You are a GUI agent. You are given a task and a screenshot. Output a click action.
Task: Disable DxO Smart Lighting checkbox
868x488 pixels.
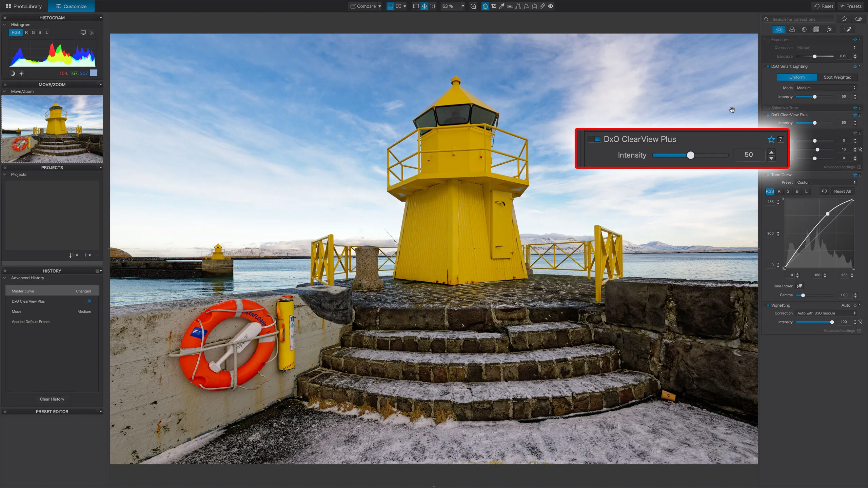pyautogui.click(x=768, y=66)
